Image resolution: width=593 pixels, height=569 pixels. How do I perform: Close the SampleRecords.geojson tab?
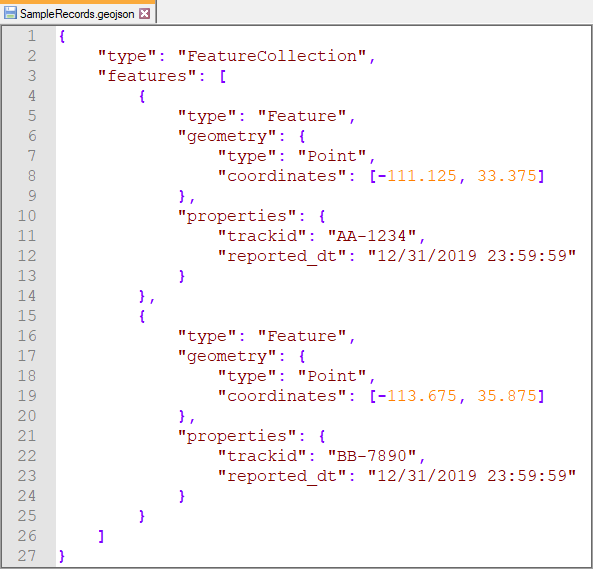[144, 14]
